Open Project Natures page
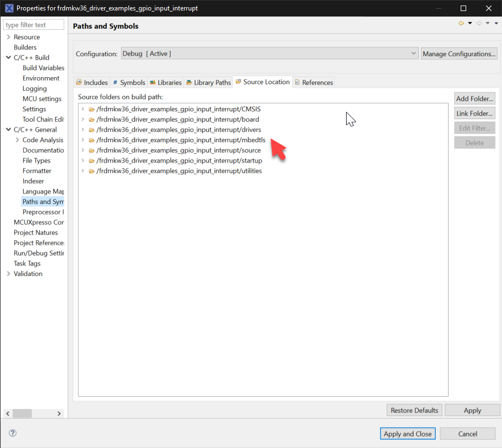502x448 pixels. 35,233
